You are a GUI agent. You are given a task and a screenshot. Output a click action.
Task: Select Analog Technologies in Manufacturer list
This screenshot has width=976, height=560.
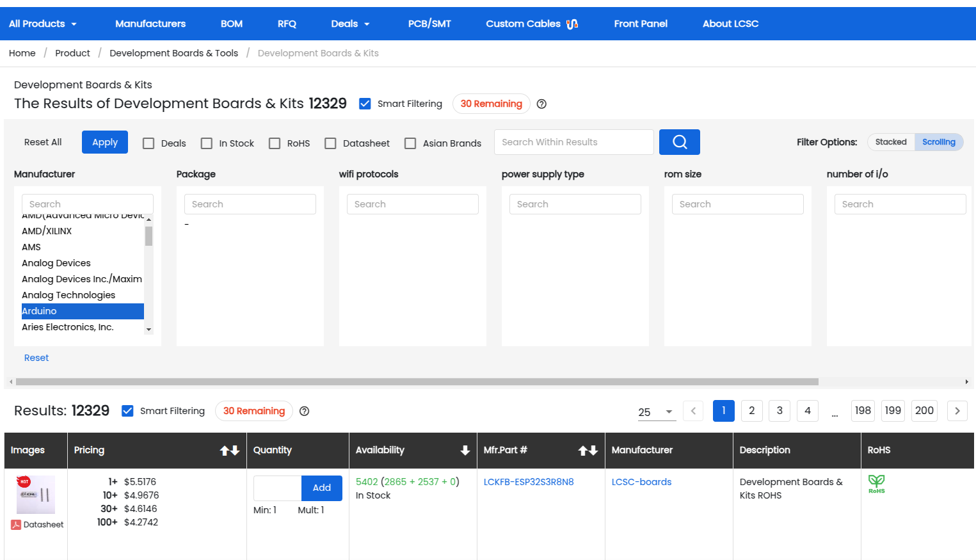pos(83,295)
